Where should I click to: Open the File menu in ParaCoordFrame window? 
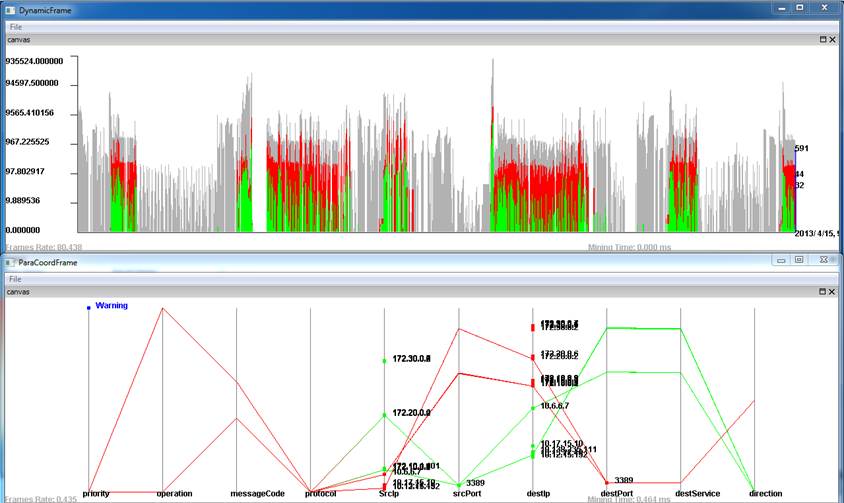[x=15, y=279]
